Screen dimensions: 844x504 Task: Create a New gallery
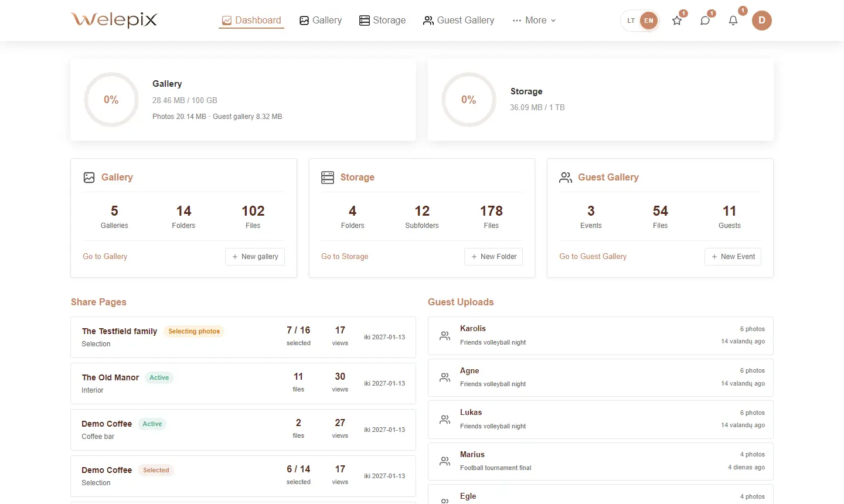point(255,257)
